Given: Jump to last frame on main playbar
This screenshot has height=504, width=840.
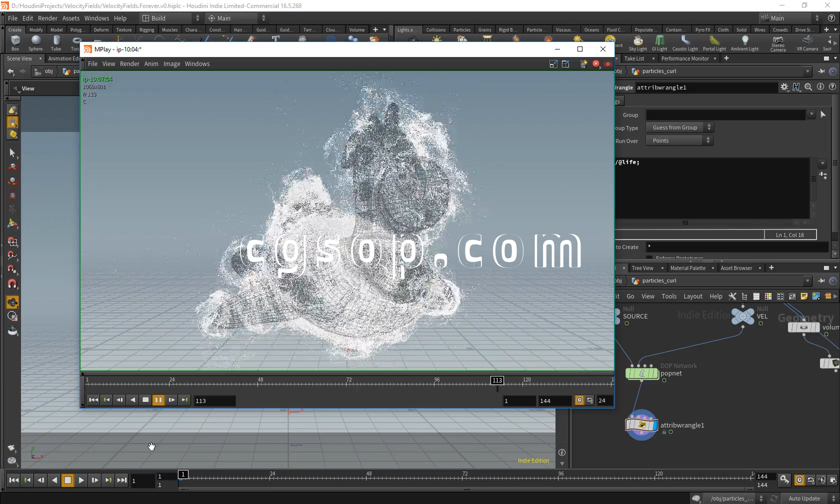Looking at the screenshot, I should pos(121,480).
